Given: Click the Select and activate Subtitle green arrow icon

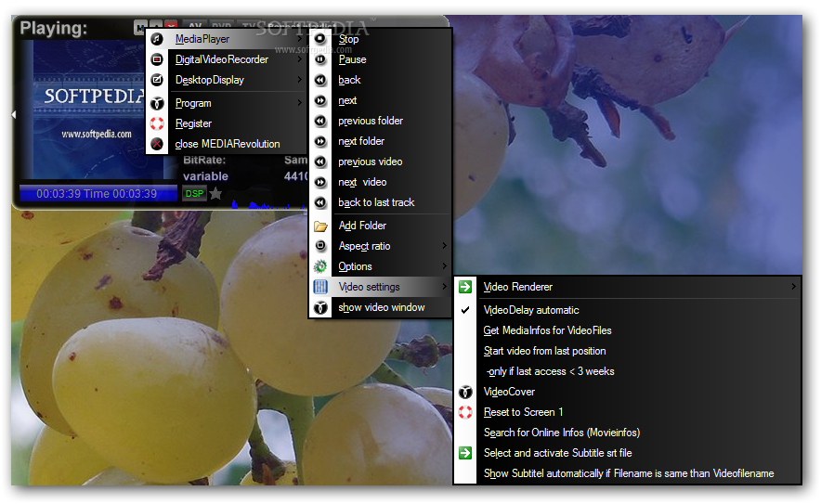Looking at the screenshot, I should pos(465,453).
